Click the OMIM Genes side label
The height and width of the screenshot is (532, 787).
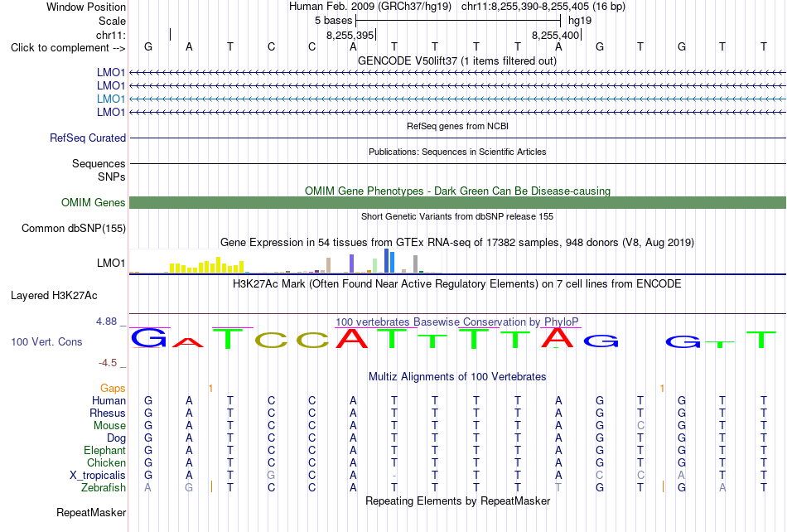click(94, 202)
